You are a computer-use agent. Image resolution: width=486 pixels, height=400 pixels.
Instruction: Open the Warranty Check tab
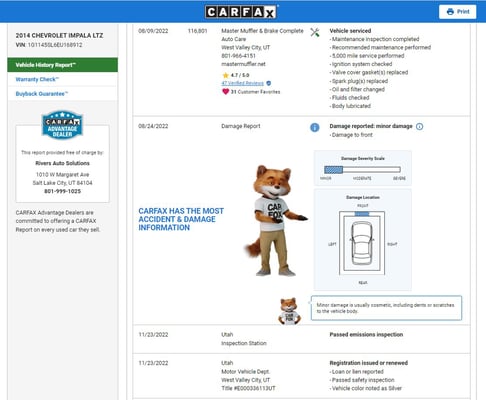63,79
